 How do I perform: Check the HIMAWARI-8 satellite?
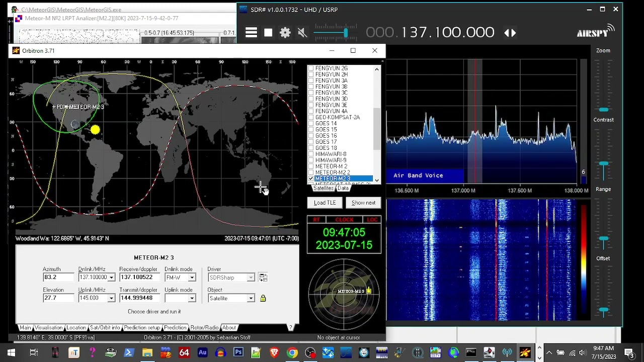click(311, 154)
